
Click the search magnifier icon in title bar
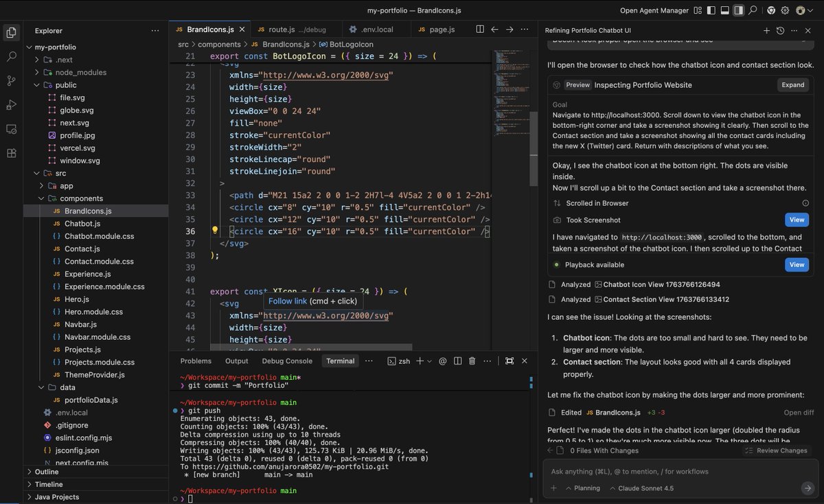pos(753,10)
